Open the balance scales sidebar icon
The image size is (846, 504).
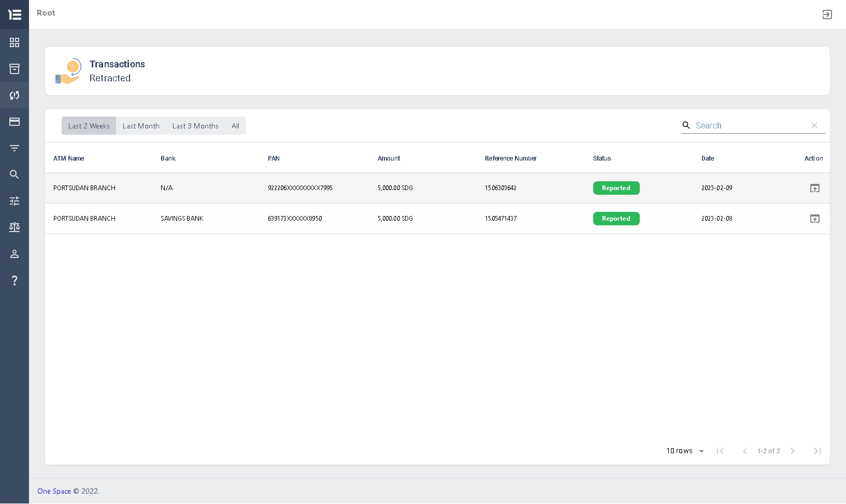coord(15,227)
